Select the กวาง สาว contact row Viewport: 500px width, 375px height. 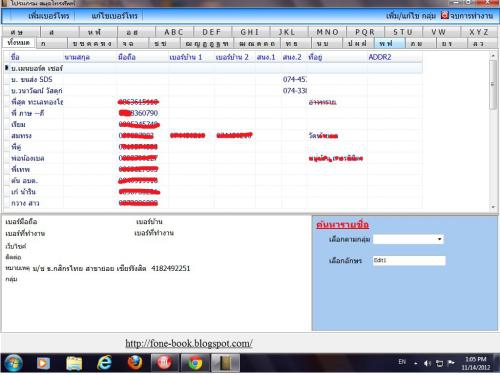pos(213,203)
